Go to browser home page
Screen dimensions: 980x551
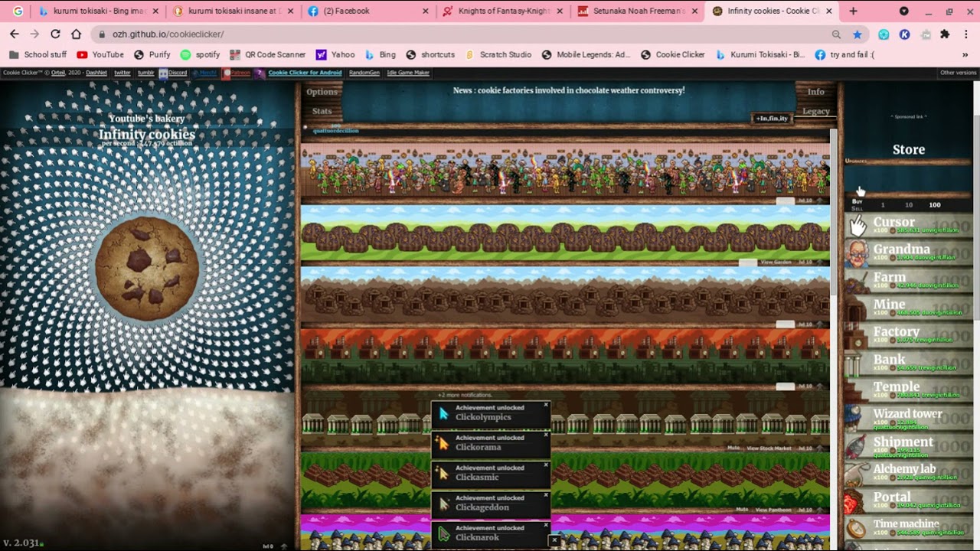76,34
